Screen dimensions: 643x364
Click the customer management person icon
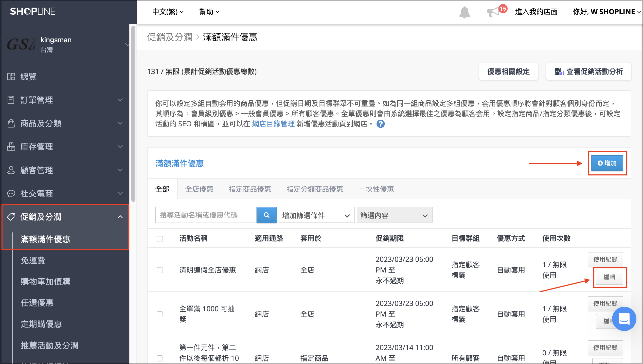[11, 170]
